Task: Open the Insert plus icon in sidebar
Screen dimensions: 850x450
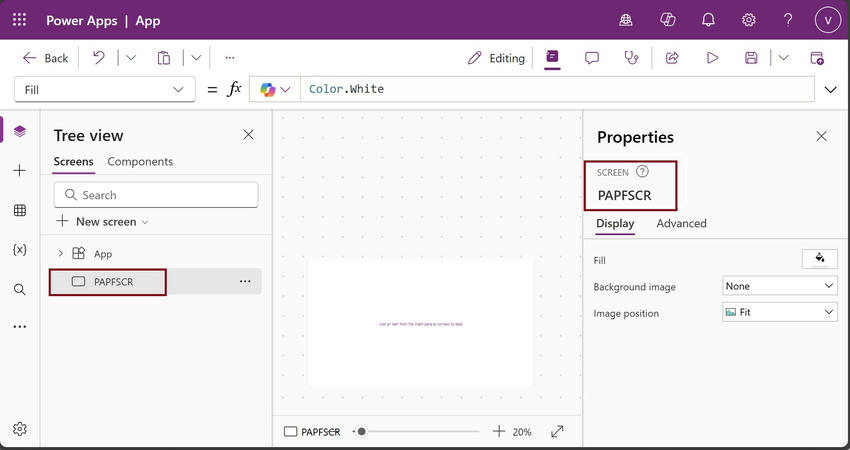Action: (20, 171)
